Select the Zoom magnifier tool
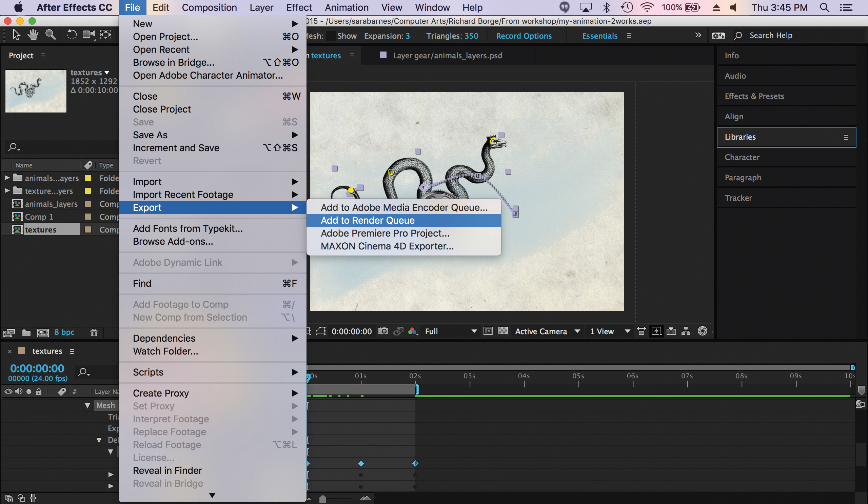Image resolution: width=868 pixels, height=504 pixels. 50,35
